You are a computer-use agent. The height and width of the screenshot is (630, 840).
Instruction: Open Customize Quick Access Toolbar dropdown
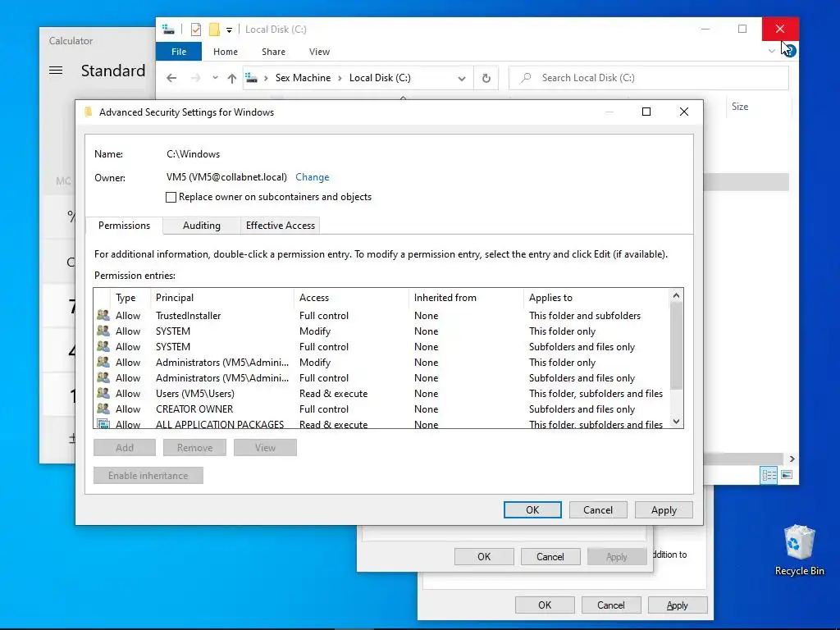229,30
